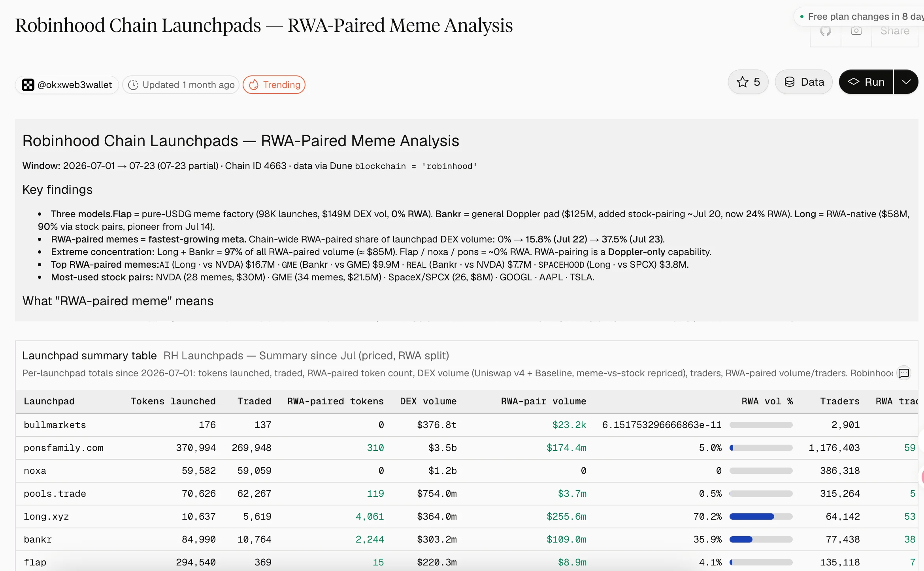Click the 'What "RWA-paired meme" means' heading
This screenshot has height=571, width=924.
click(x=118, y=301)
